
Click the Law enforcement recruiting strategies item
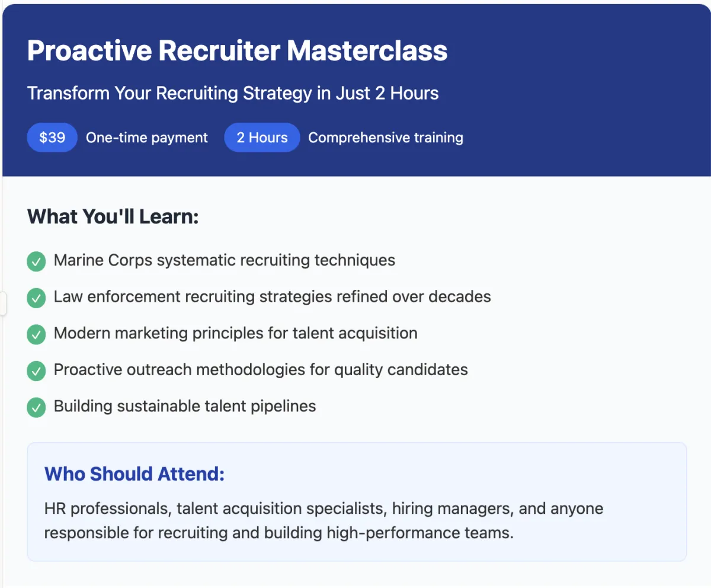[273, 296]
